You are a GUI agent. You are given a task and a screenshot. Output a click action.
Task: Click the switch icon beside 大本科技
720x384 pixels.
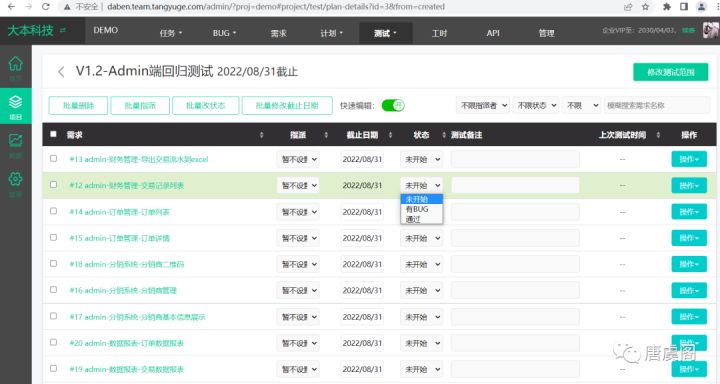point(63,30)
